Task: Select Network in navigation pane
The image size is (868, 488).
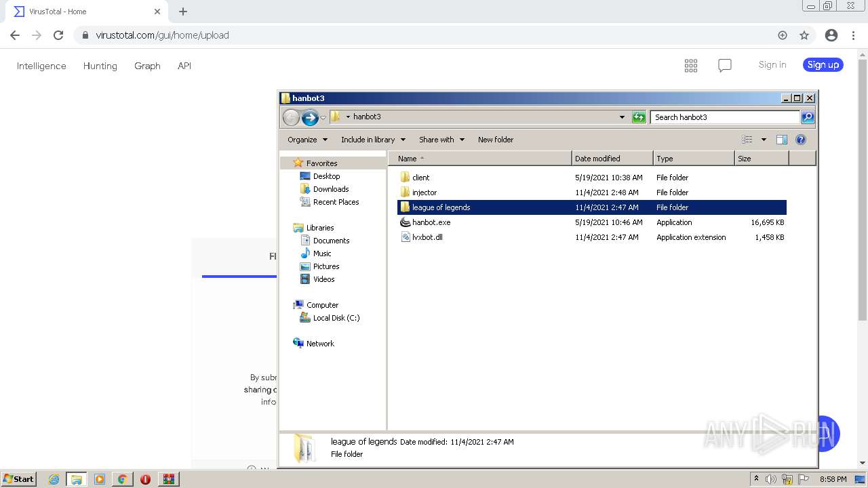Action: [320, 344]
